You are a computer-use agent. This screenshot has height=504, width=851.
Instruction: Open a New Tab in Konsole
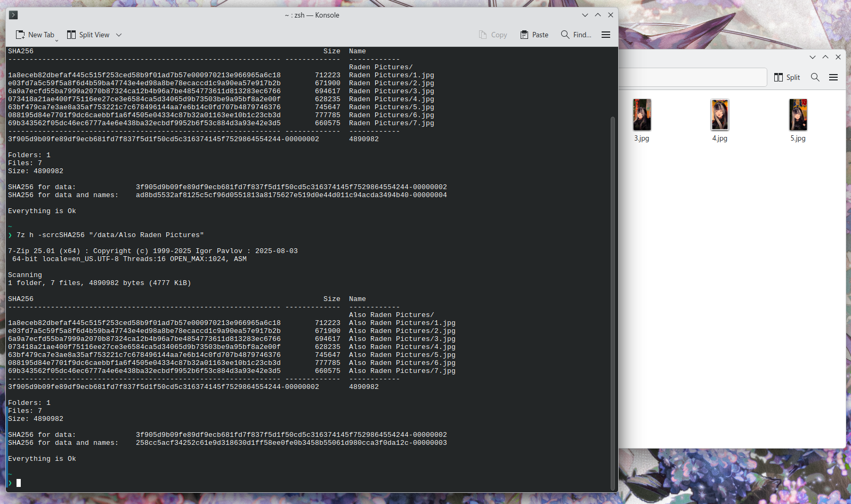[x=35, y=35]
